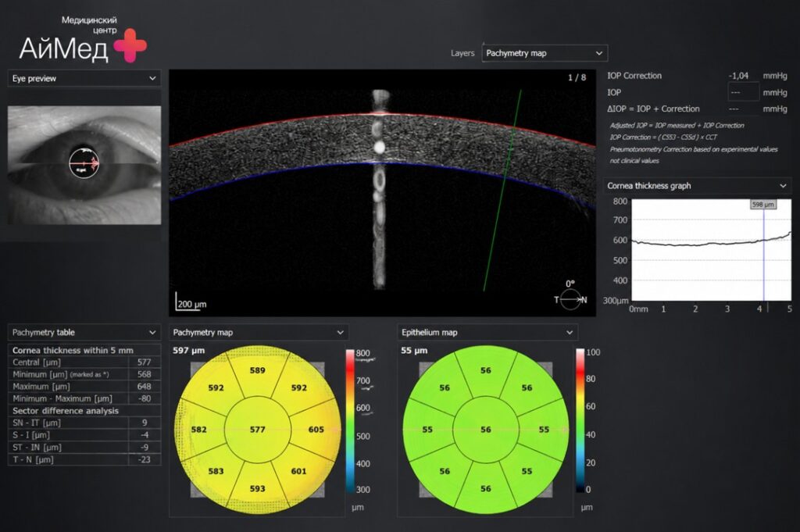800x532 pixels.
Task: Click the Sector difference analysis heading
Action: coord(66,411)
